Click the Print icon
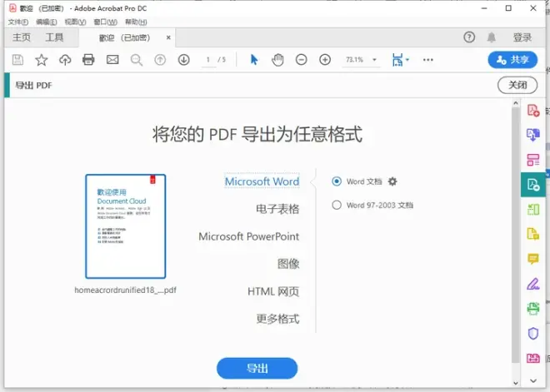This screenshot has height=392, width=550. (x=88, y=60)
